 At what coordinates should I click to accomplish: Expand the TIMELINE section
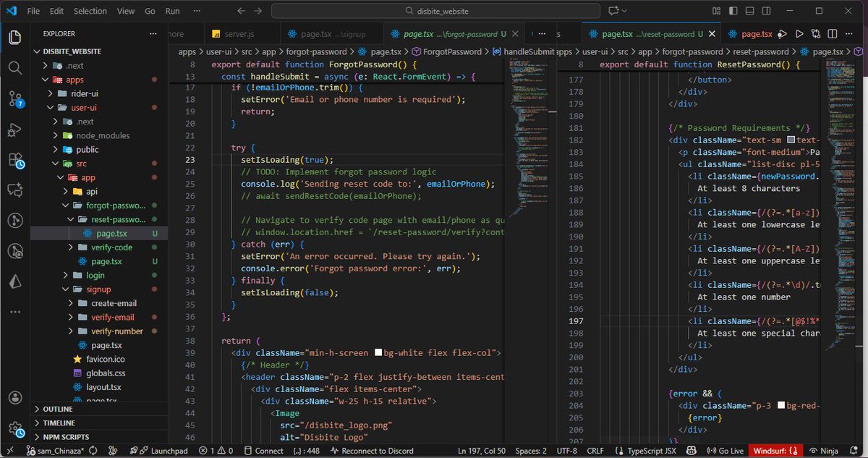pyautogui.click(x=99, y=423)
